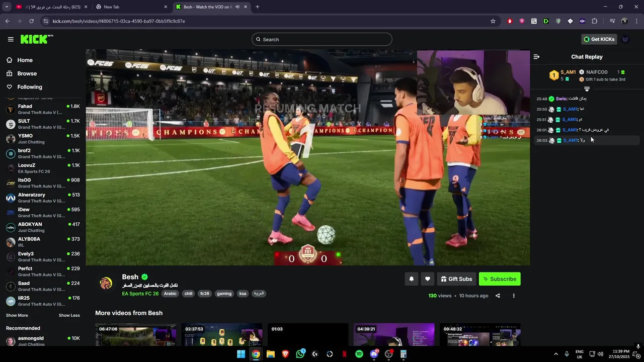Viewport: 644px width, 362px height.
Task: Click the gaming tag
Action: [224, 294]
